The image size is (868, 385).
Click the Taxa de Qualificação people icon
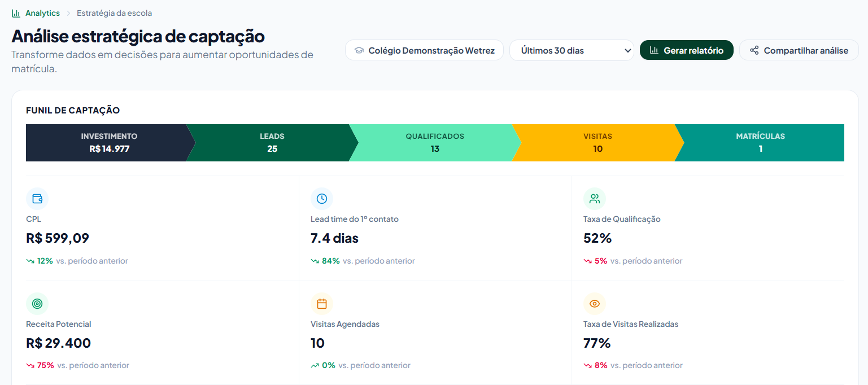595,199
